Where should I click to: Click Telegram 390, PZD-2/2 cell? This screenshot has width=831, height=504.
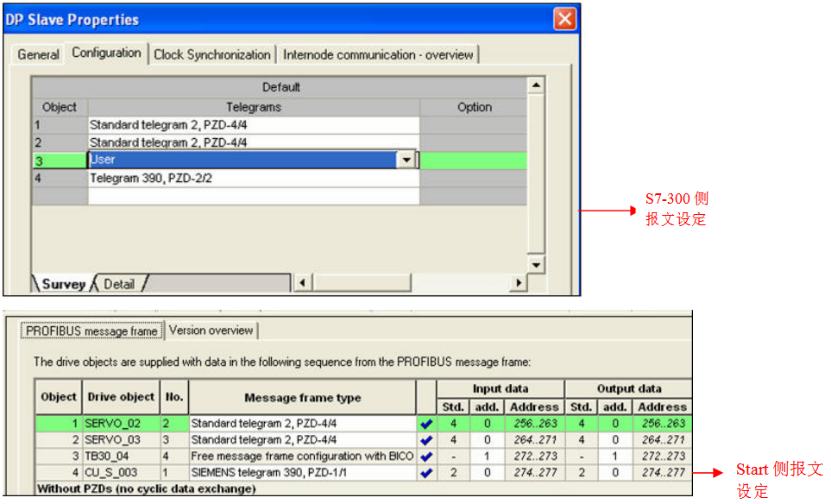pyautogui.click(x=254, y=178)
